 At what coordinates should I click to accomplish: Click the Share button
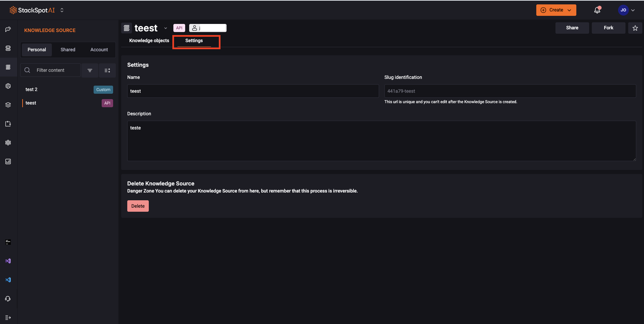pos(572,28)
